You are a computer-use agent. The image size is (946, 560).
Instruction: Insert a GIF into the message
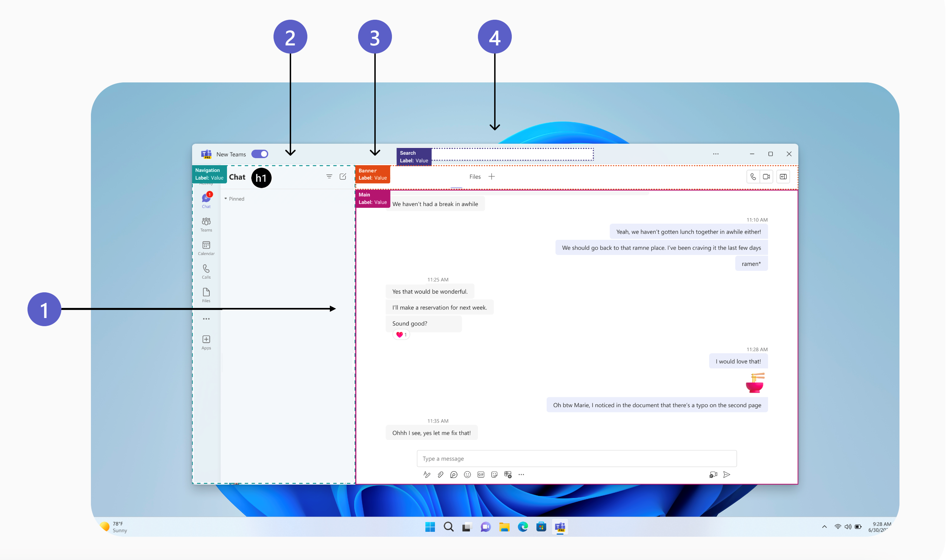481,475
